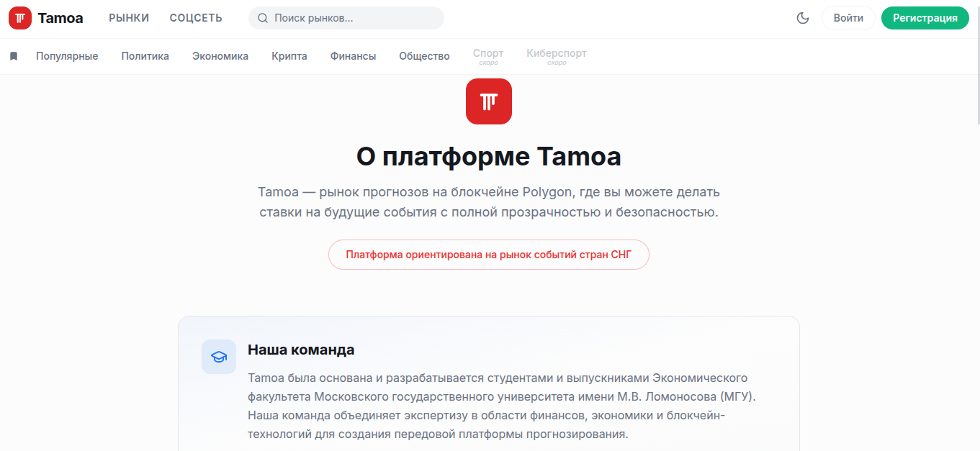Click the magnifier icon in the search bar
This screenshot has height=451, width=980.
pos(262,18)
